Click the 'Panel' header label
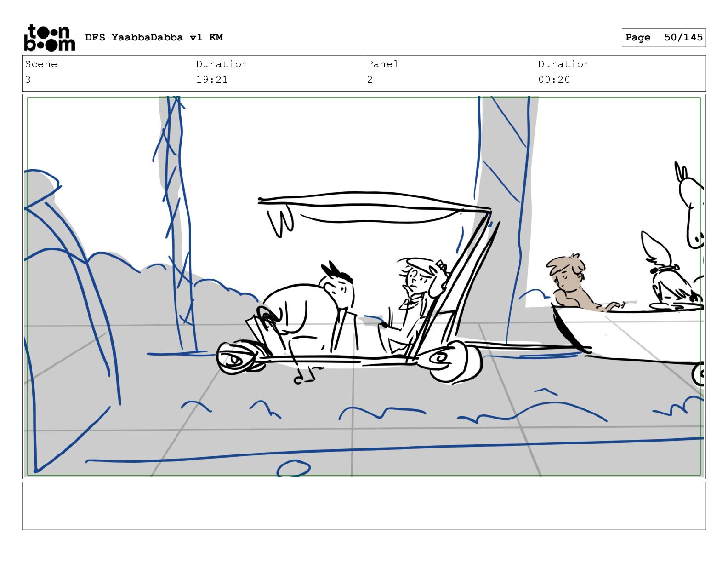This screenshot has width=728, height=563. tap(383, 64)
